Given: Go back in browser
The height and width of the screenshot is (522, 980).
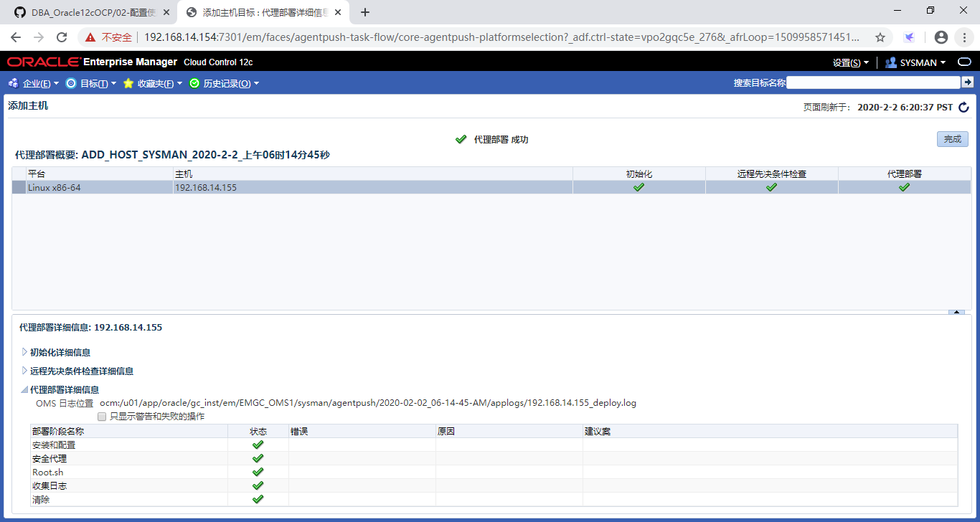Looking at the screenshot, I should pos(16,37).
